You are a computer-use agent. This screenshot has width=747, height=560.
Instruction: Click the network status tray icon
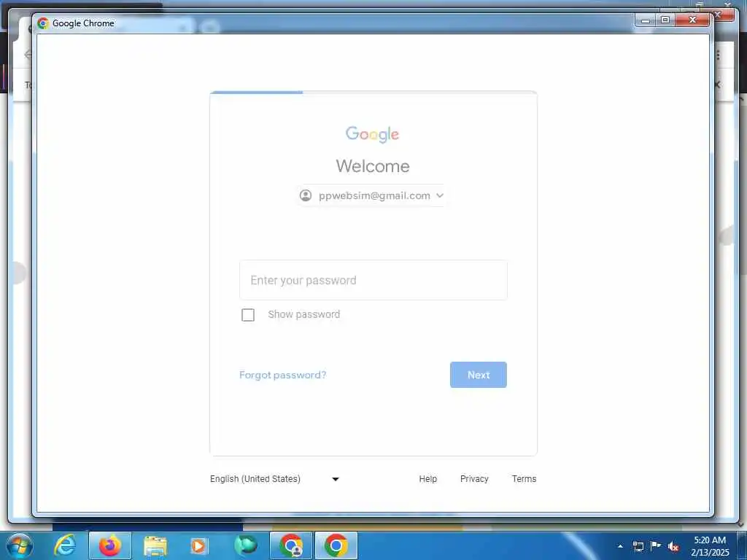point(638,546)
